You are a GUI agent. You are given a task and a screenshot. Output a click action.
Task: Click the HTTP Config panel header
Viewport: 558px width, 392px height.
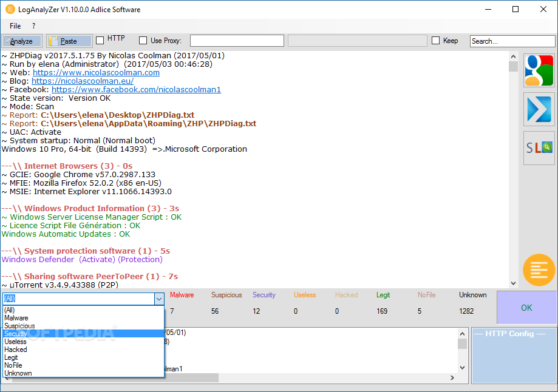point(509,334)
